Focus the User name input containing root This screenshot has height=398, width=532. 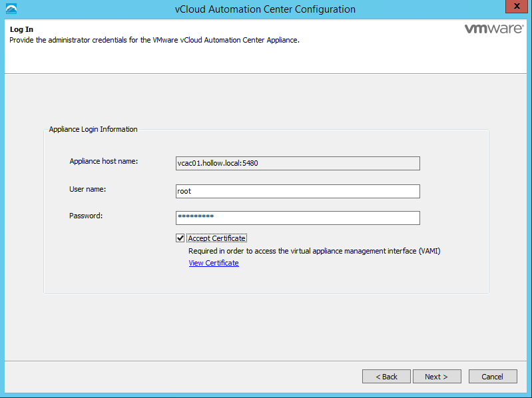(297, 191)
